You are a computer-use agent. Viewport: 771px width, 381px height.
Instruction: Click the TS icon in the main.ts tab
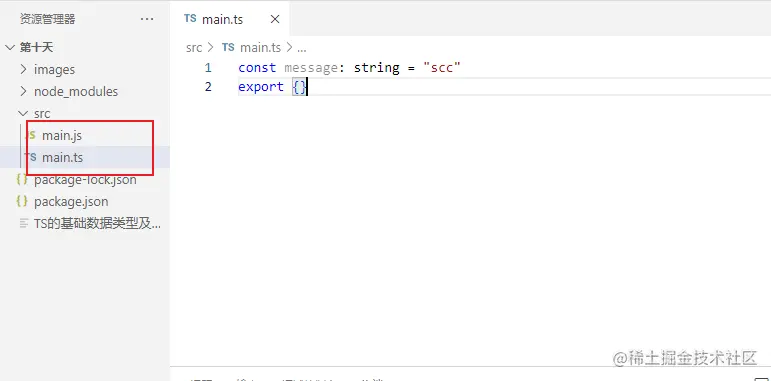(190, 19)
